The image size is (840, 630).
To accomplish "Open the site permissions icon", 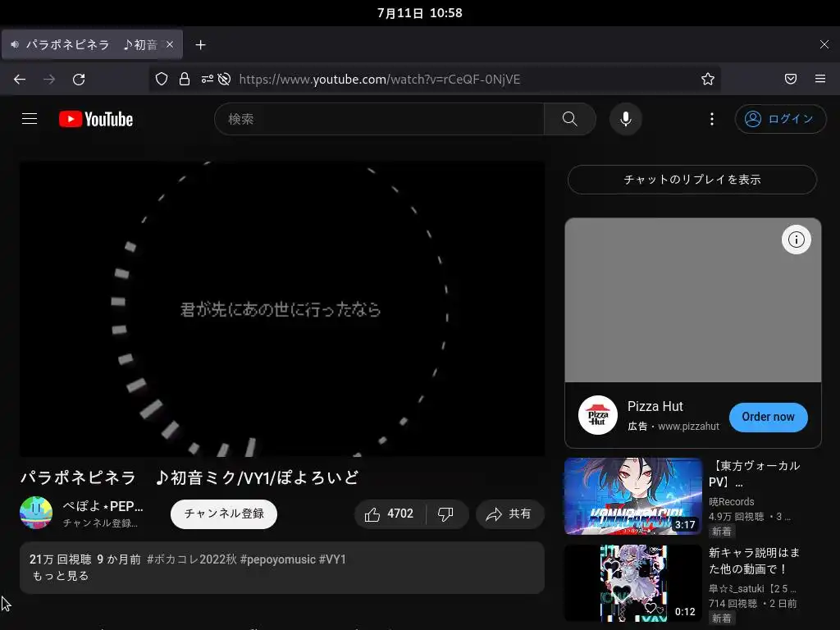I will point(207,80).
